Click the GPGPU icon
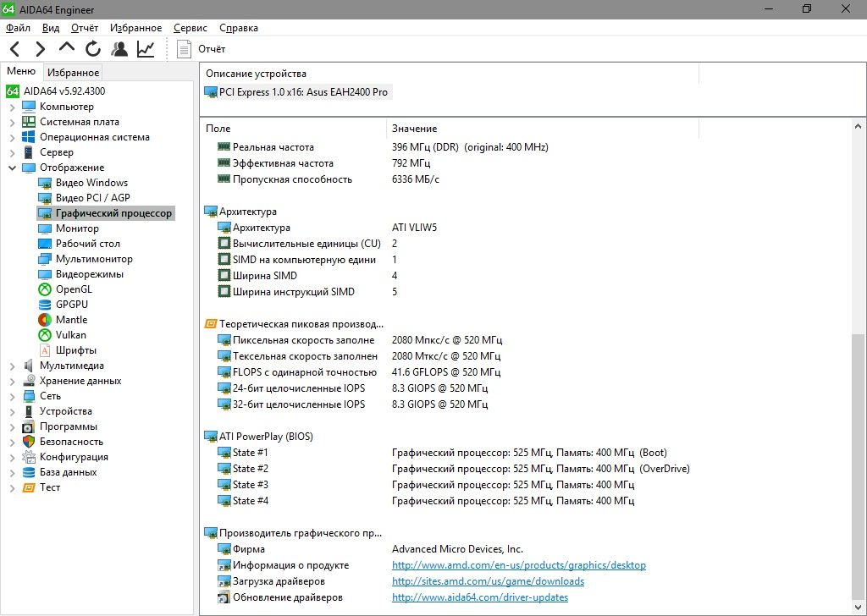 45,305
